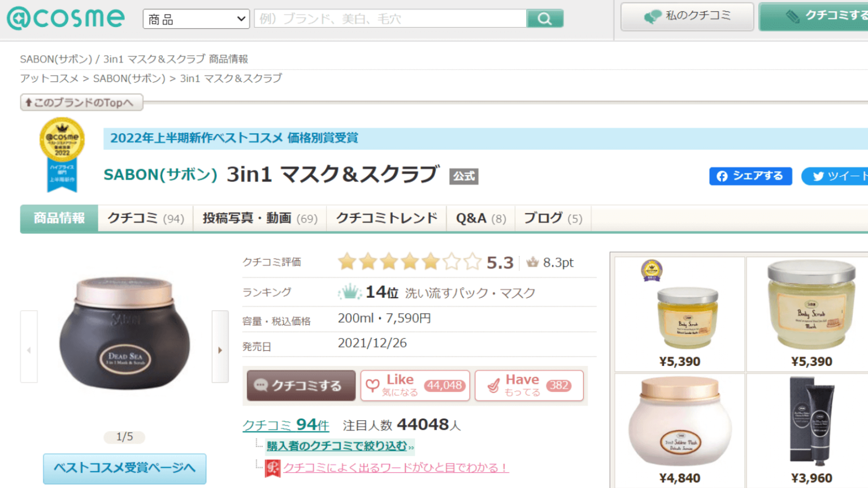Screen dimensions: 868x488
Task: Click the crown icon next to 14位 ranking
Action: tap(351, 292)
